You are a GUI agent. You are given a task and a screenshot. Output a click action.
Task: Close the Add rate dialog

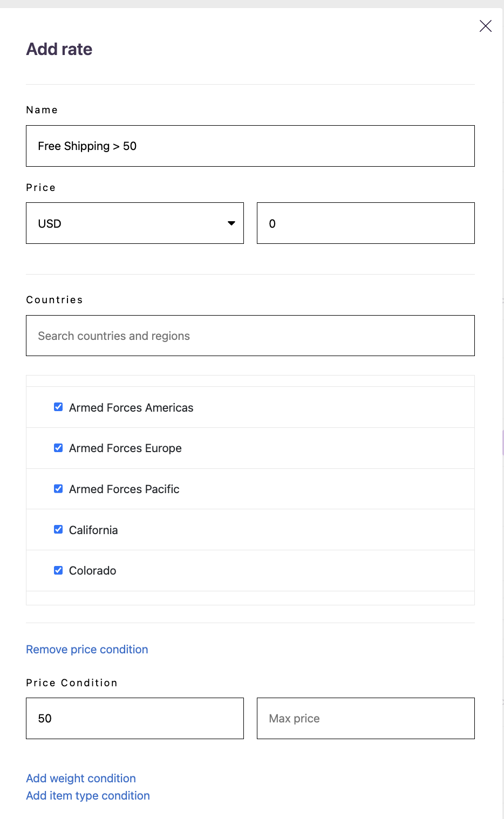(485, 26)
